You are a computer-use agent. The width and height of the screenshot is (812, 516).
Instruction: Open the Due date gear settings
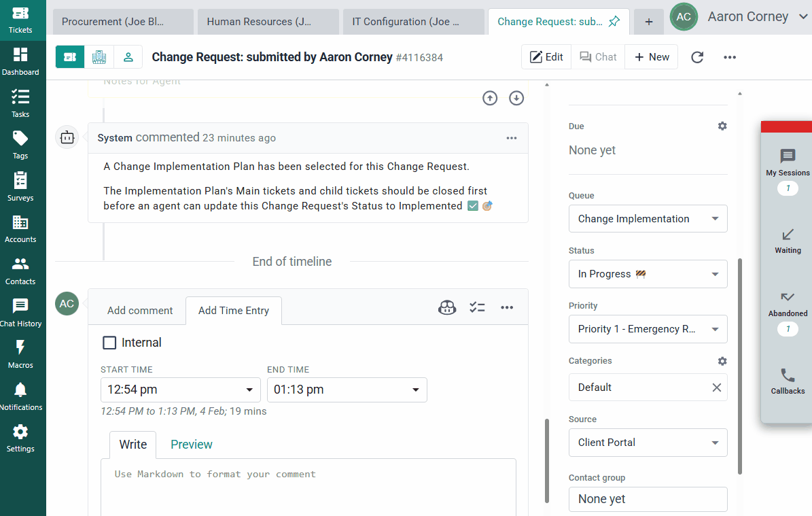[x=722, y=126]
